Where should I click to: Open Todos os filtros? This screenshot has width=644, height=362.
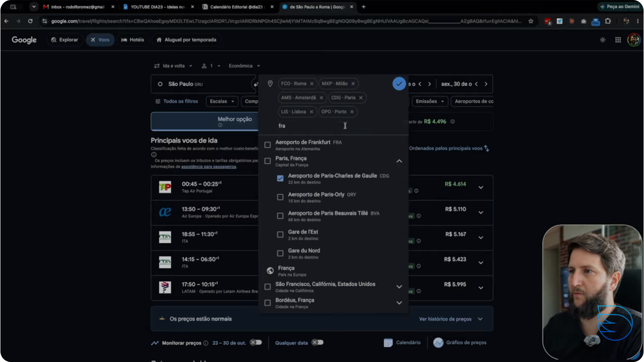tap(176, 102)
